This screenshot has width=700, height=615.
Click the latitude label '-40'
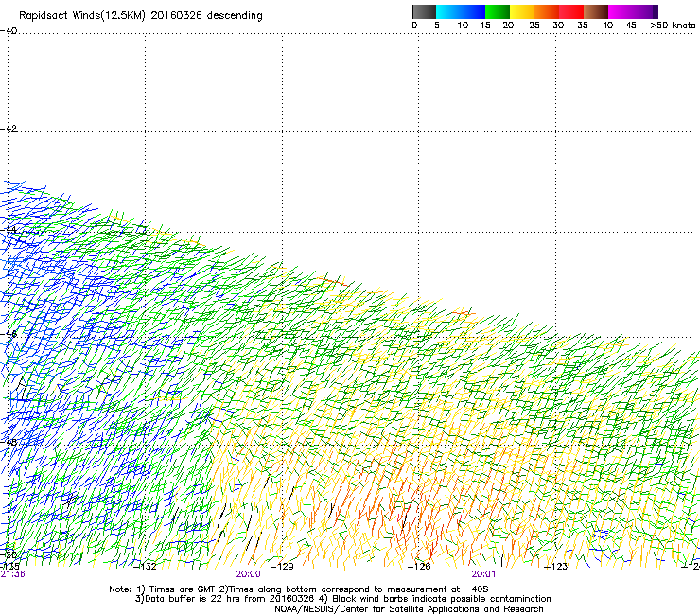pos(9,31)
